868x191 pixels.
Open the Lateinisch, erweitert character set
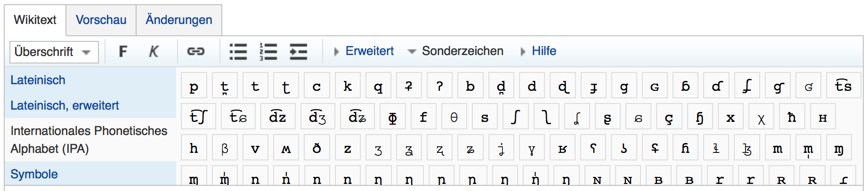[x=65, y=105]
